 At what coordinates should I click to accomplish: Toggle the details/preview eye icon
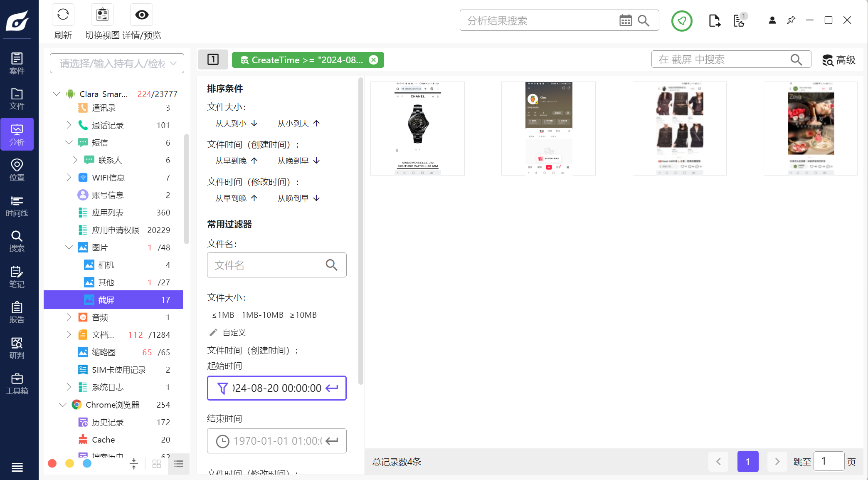coord(141,15)
